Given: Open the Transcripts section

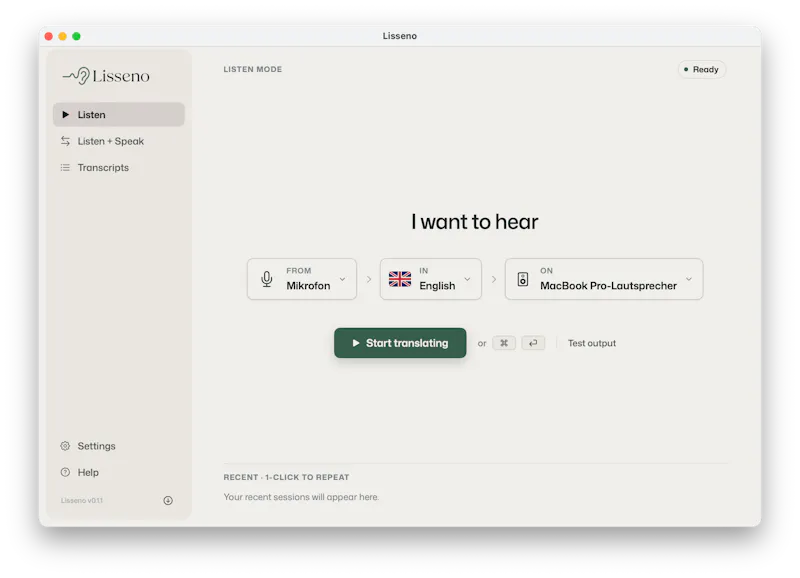Looking at the screenshot, I should pos(119,168).
